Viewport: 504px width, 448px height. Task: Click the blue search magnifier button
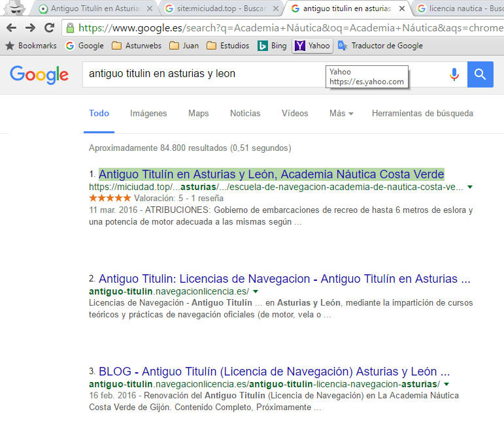(480, 74)
